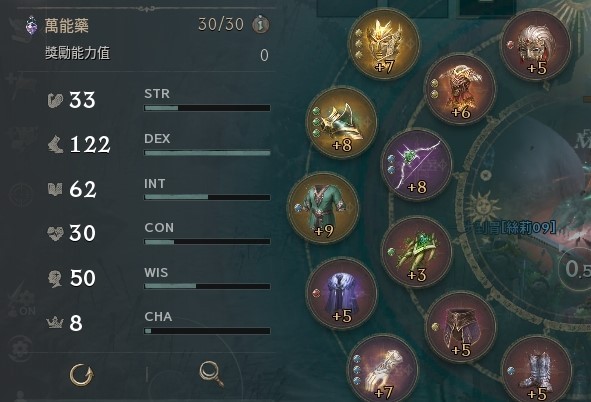Click the white-haired mask +5 item
Screen dimensions: 591x402
(x=536, y=45)
